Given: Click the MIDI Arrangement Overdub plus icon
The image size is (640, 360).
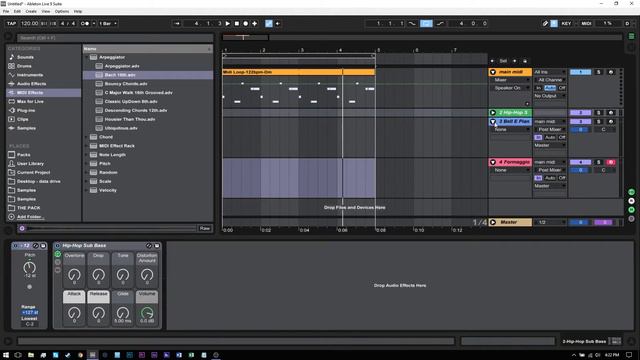Looking at the screenshot, I should (255, 24).
